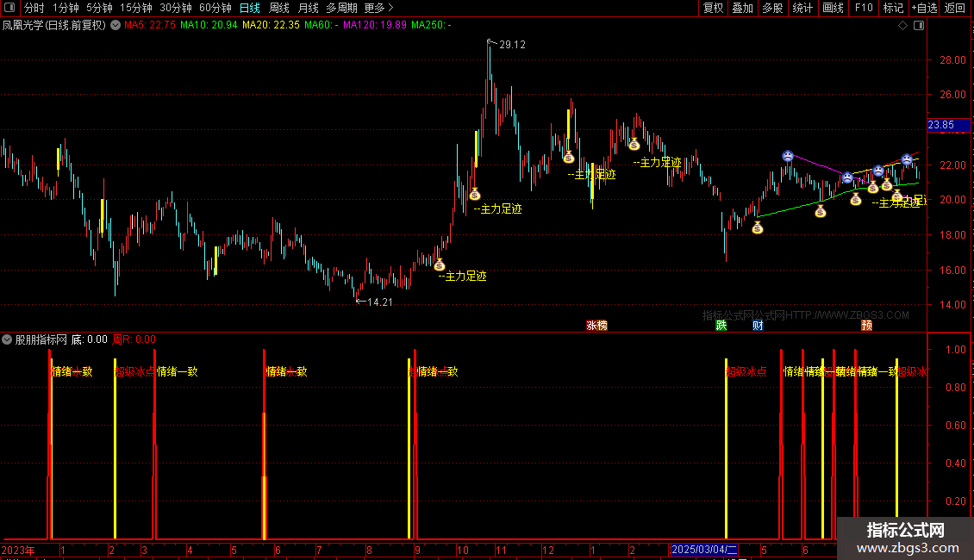Click the money bag icon near December
974x560 pixels.
point(568,157)
